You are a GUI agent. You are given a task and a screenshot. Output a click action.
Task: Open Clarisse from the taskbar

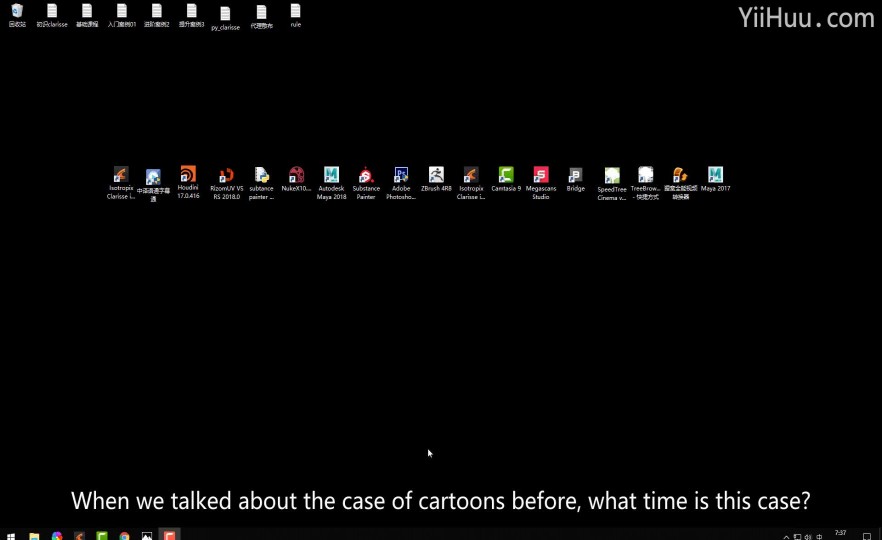click(79, 535)
